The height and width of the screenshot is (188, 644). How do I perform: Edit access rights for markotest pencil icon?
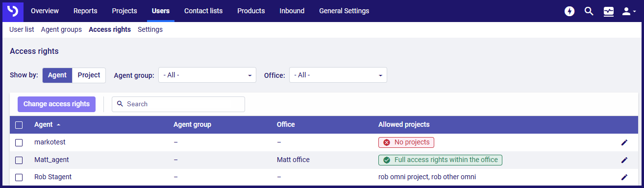pyautogui.click(x=624, y=142)
